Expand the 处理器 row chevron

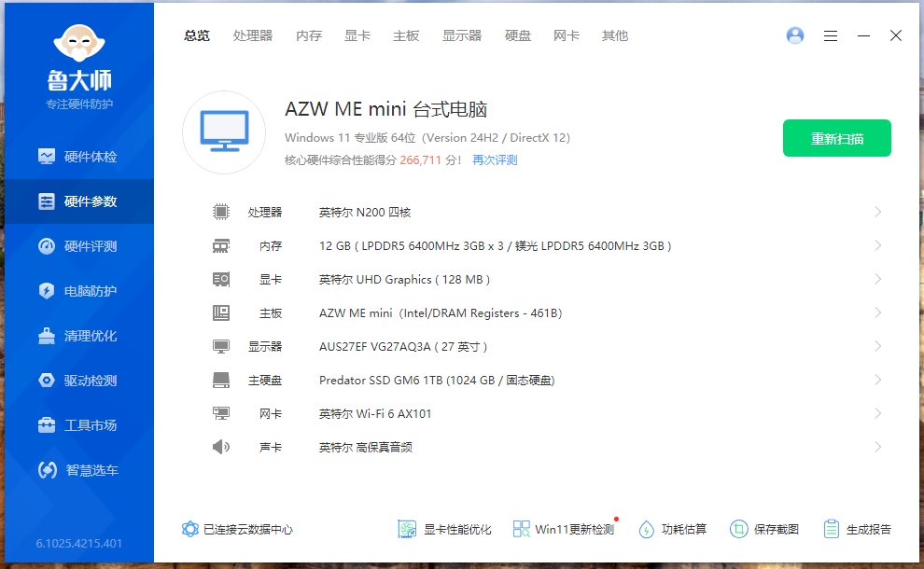click(877, 212)
